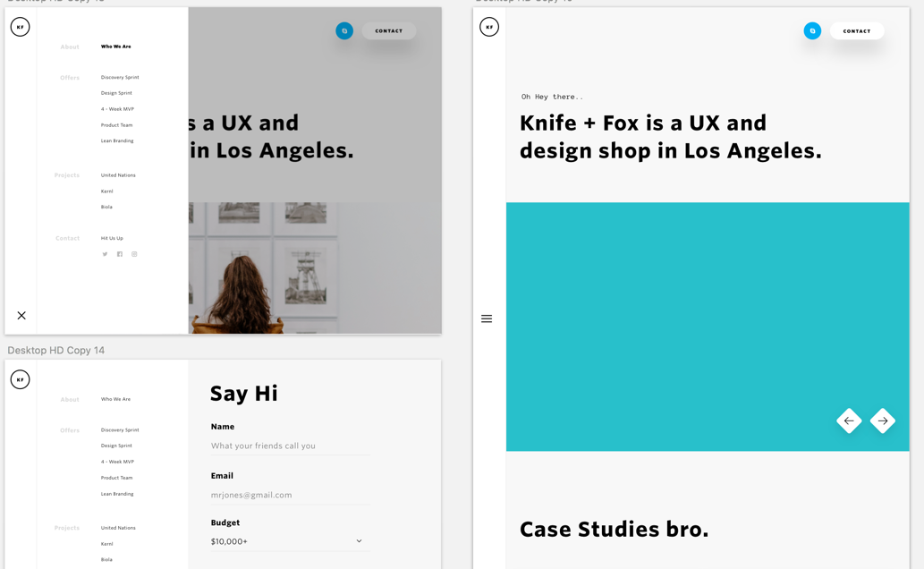This screenshot has height=569, width=924.
Task: Select 'Design Sprint' in Say Hi artboard menu
Action: tap(116, 446)
